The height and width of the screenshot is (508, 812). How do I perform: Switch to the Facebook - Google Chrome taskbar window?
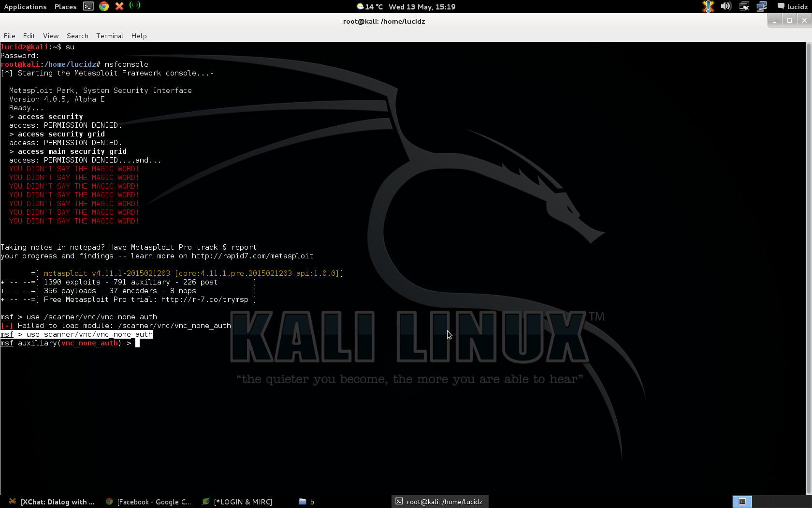(148, 502)
